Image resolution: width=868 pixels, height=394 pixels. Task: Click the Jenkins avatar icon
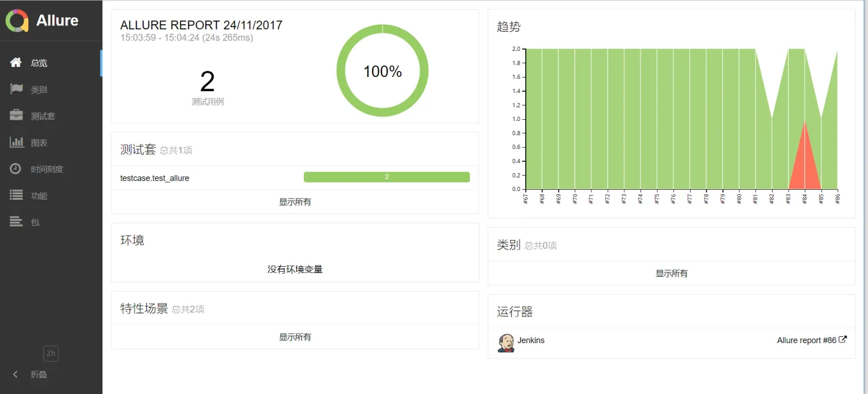[506, 343]
